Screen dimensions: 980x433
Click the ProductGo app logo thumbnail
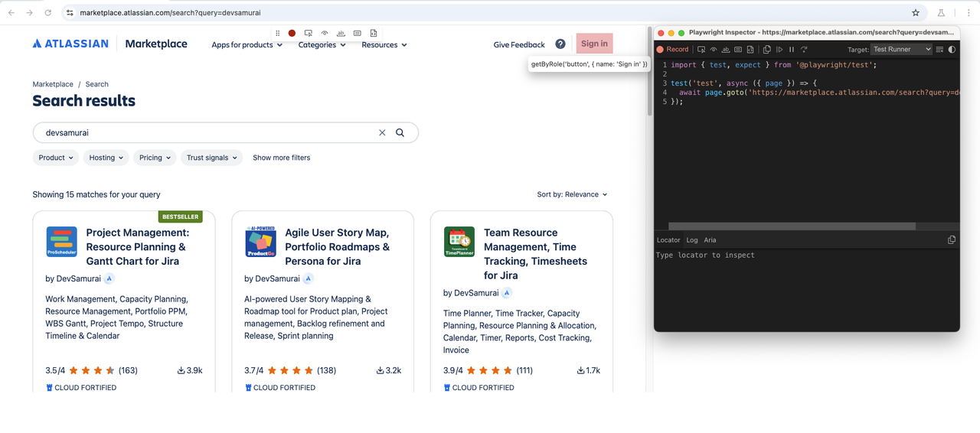tap(260, 242)
